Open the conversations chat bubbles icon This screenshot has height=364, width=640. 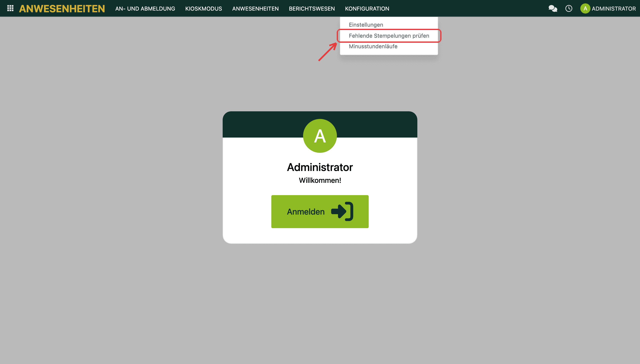[553, 8]
